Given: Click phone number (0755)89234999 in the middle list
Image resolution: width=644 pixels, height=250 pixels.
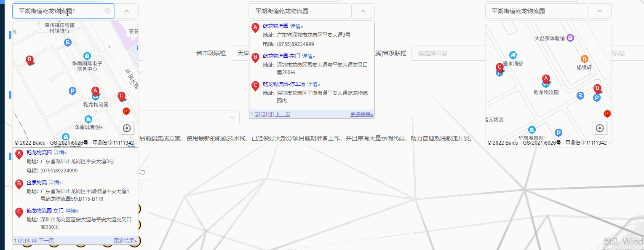Looking at the screenshot, I should tap(295, 44).
